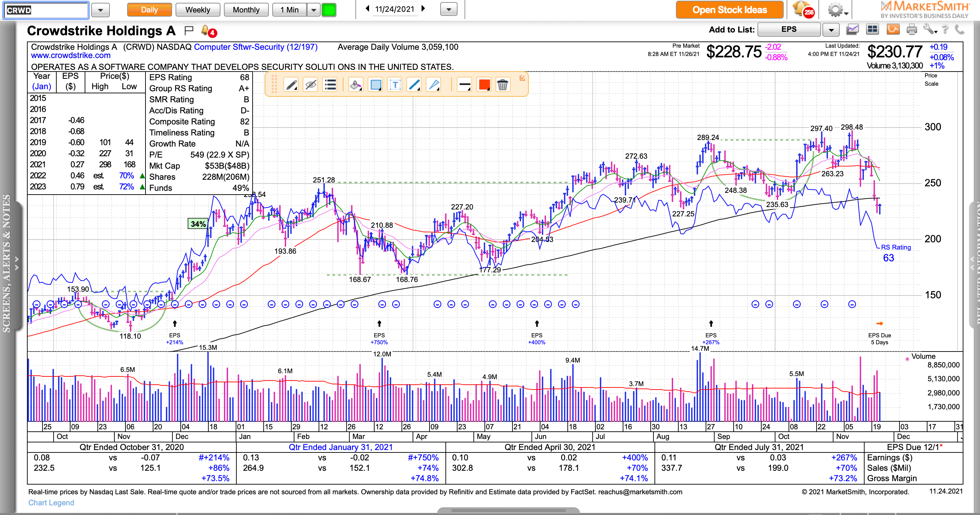The height and width of the screenshot is (515, 980).
Task: Open the chart overlay view icon
Action: coord(852,29)
